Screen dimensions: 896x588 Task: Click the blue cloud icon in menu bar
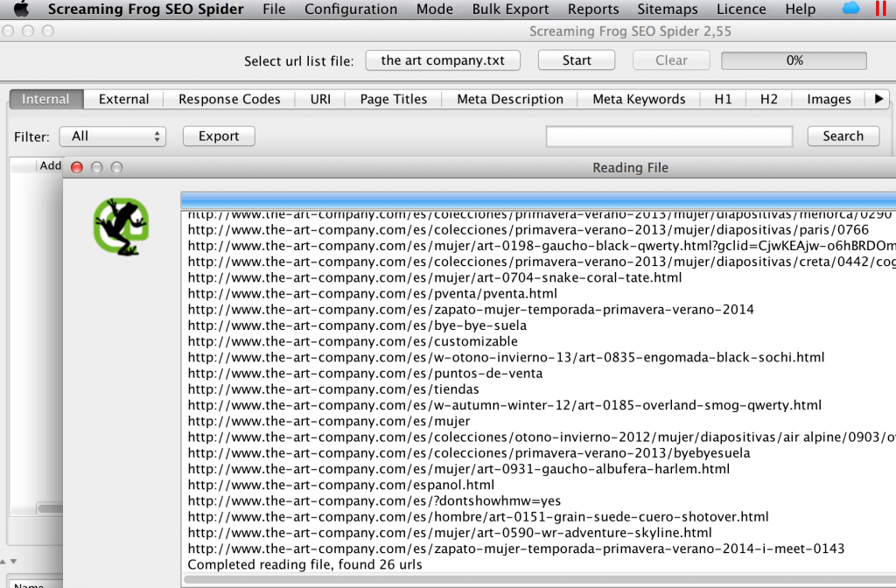(x=850, y=10)
